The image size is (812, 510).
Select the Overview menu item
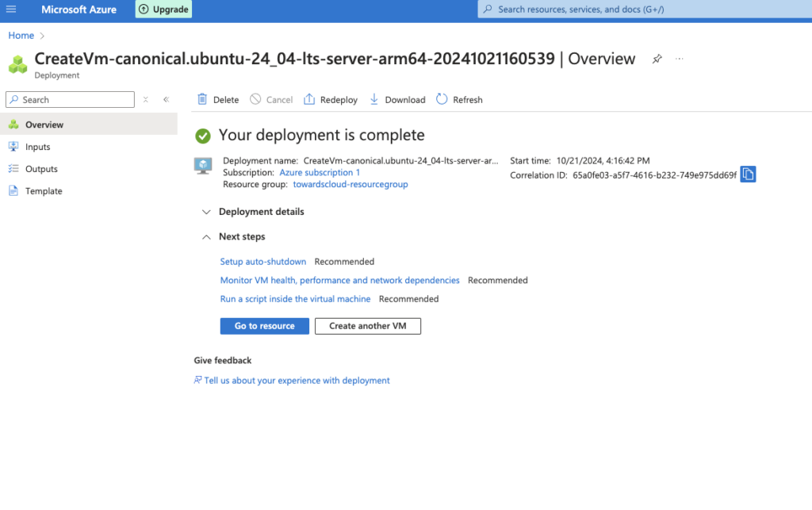pos(89,125)
